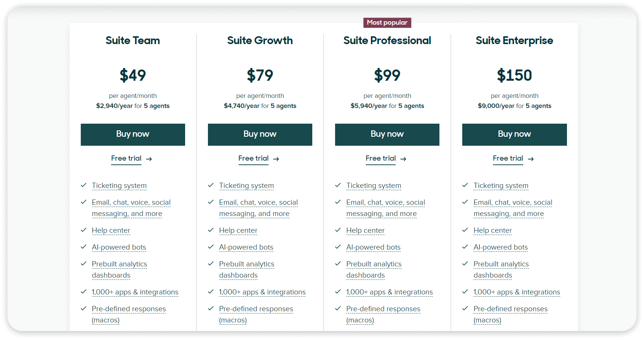
Task: Click the arrow icon beside Suite Enterprise Free trial
Action: point(531,159)
